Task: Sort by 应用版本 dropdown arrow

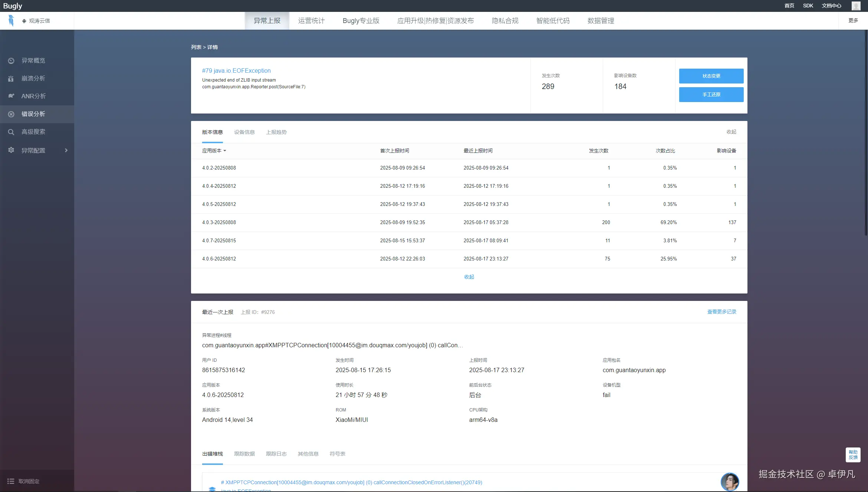Action: coord(225,151)
